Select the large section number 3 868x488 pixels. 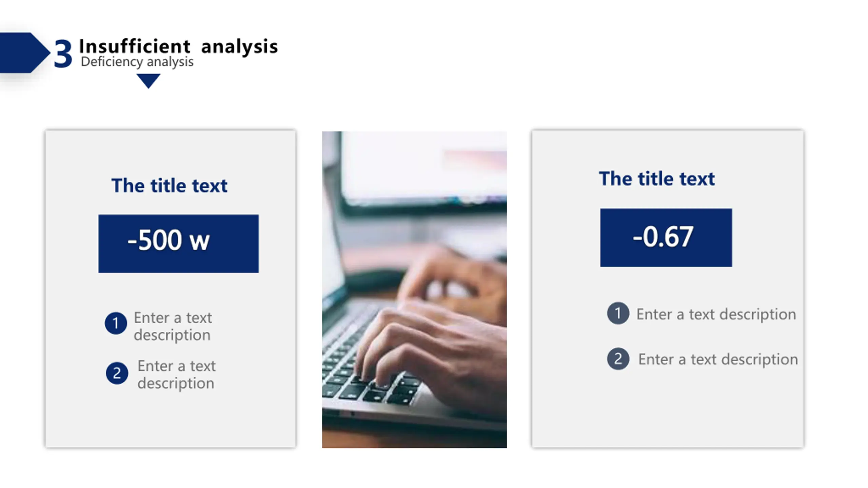tap(63, 54)
